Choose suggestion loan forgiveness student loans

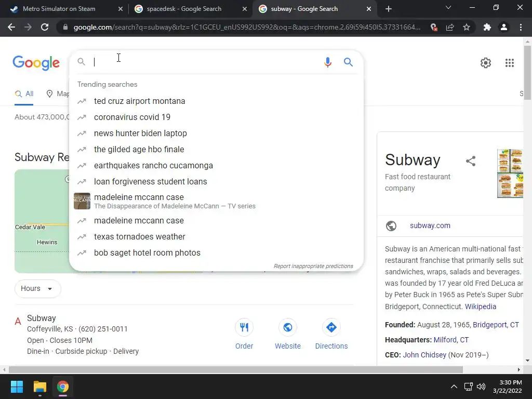coord(216,181)
